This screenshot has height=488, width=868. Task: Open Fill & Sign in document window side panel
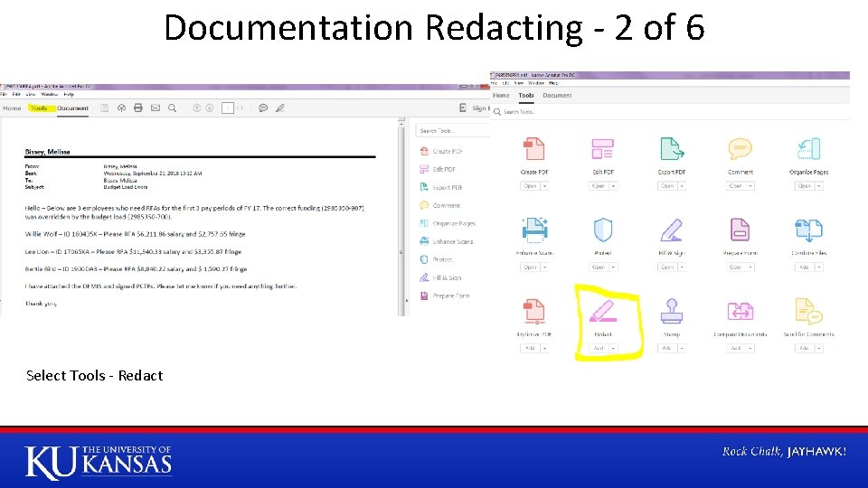click(x=440, y=277)
